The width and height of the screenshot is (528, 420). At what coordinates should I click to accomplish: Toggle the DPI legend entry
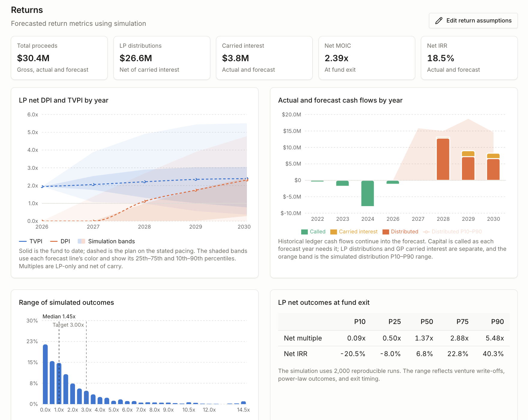(60, 241)
